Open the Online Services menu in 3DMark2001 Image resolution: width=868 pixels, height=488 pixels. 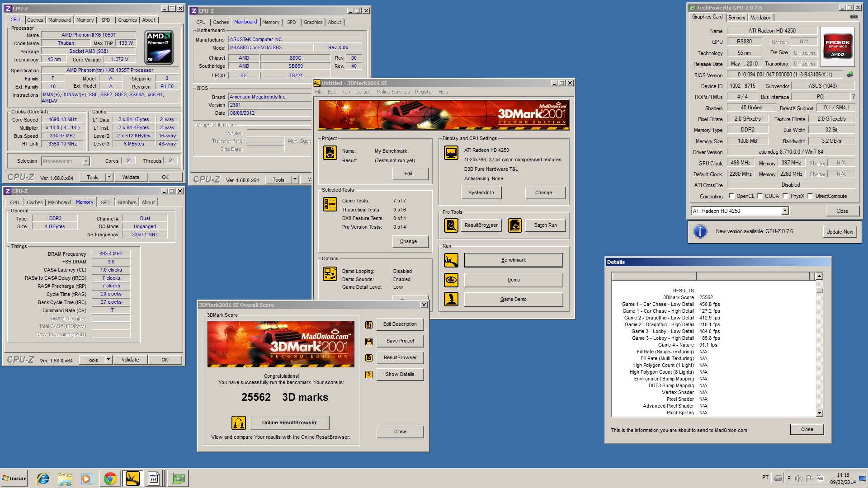coord(393,92)
